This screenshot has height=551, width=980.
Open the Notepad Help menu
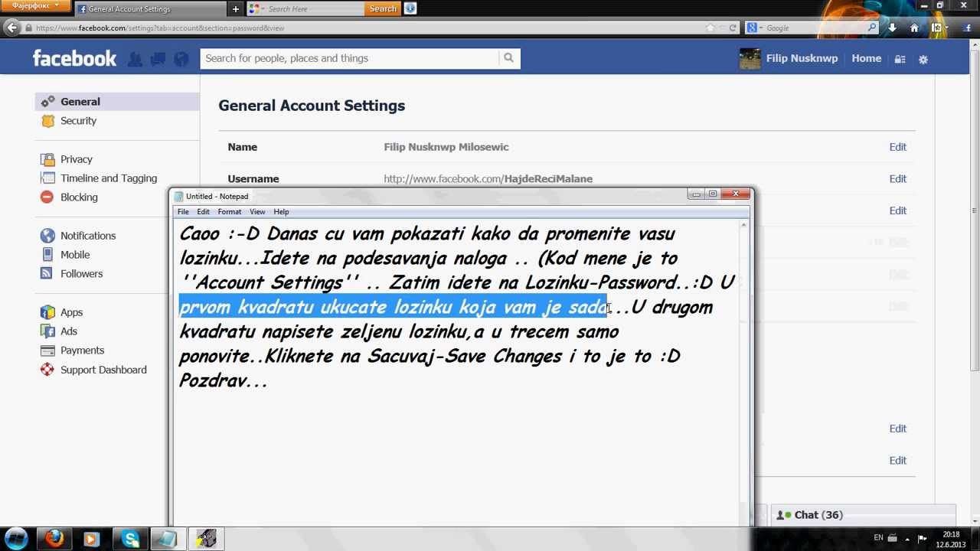[x=281, y=212]
